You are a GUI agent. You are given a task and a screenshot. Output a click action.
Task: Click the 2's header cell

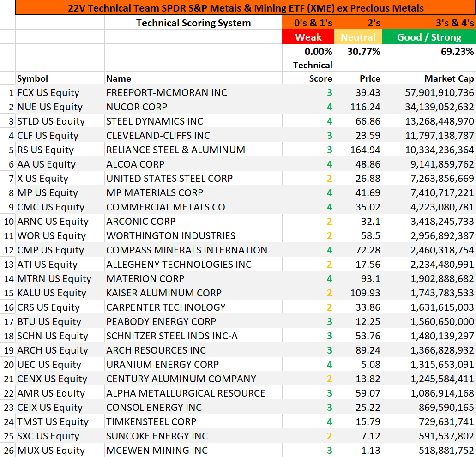click(x=358, y=23)
